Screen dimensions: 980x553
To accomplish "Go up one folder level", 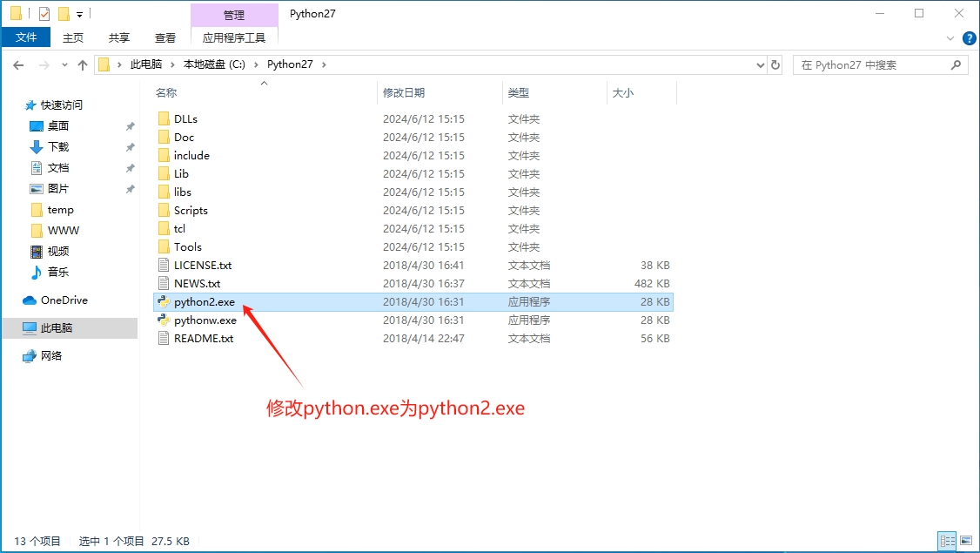I will click(x=83, y=65).
